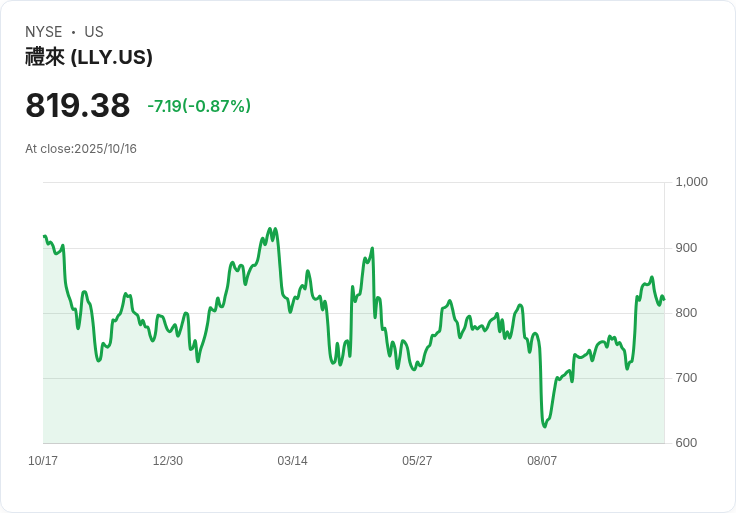Click the chart's highest peak near 930
Screen dimensions: 736x513
pos(270,229)
